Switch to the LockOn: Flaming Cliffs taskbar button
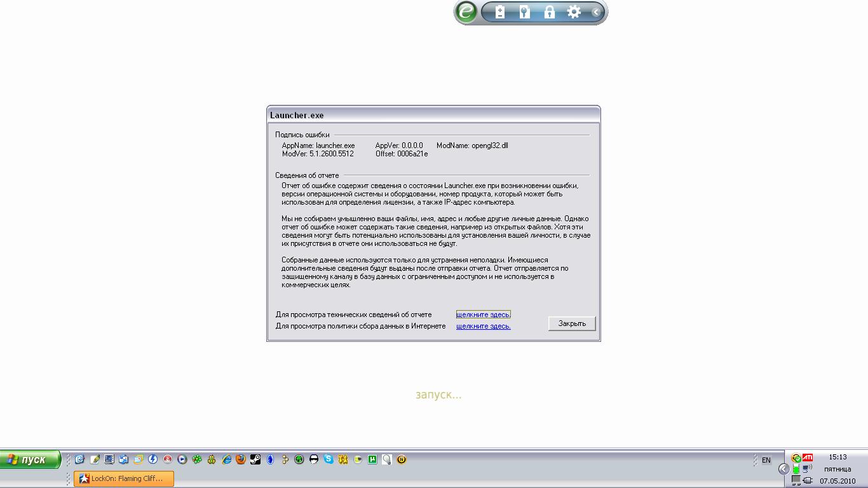This screenshot has height=488, width=868. [x=124, y=478]
